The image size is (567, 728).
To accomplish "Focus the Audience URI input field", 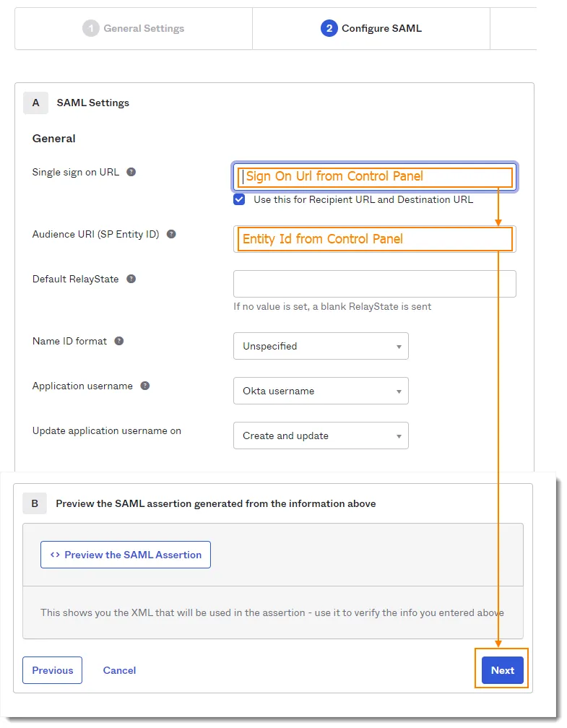I will tap(375, 239).
